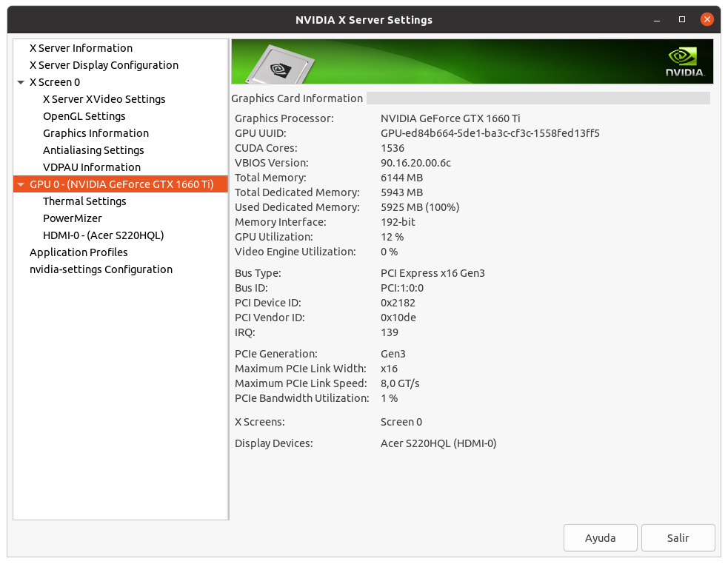Viewport: 728px width, 564px height.
Task: Open Graphics Information page
Action: tap(96, 133)
